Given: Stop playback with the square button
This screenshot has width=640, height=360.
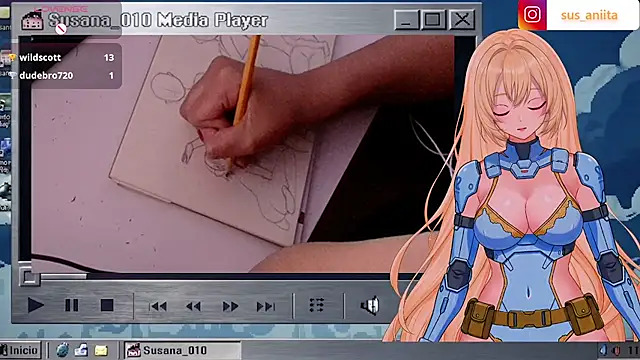Looking at the screenshot, I should pyautogui.click(x=107, y=305).
